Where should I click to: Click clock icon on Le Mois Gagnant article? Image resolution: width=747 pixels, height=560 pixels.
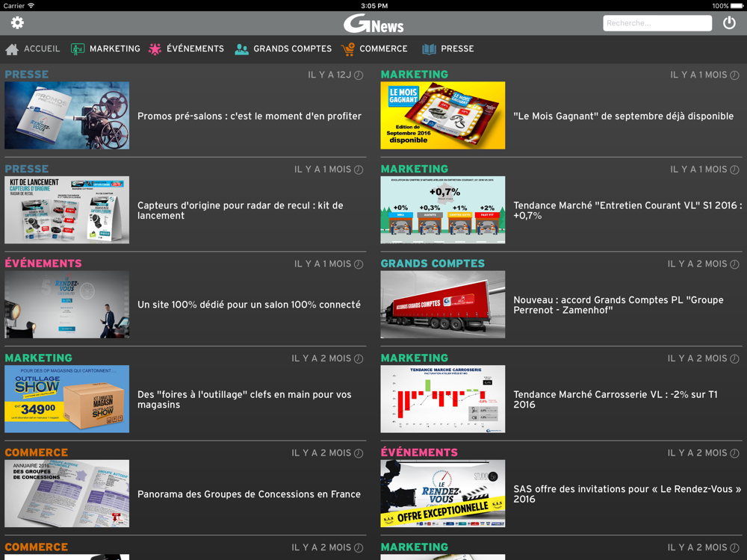click(x=734, y=75)
